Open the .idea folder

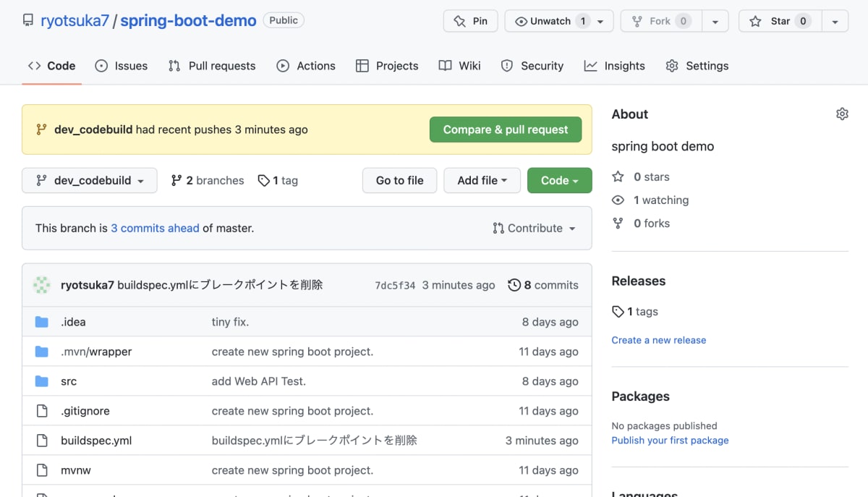(73, 322)
